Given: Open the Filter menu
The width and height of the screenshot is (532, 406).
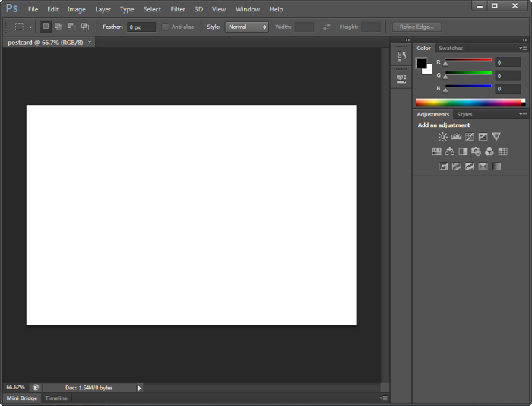Looking at the screenshot, I should coord(178,9).
